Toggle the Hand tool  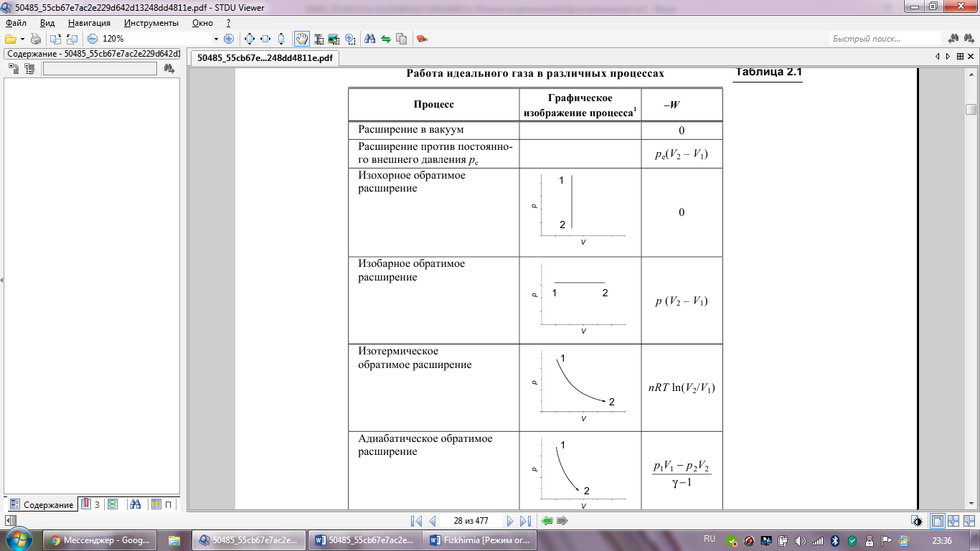point(302,39)
